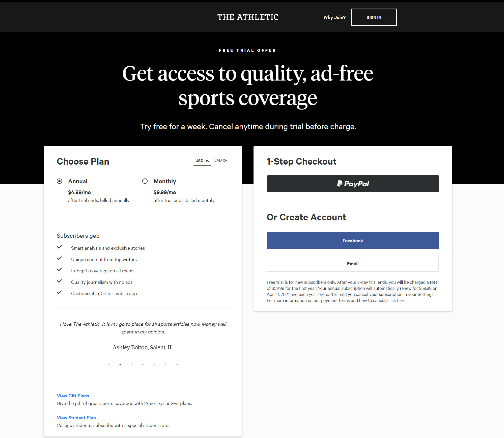Navigate to 'Why Join?' menu item
The image size is (504, 438).
[x=334, y=17]
